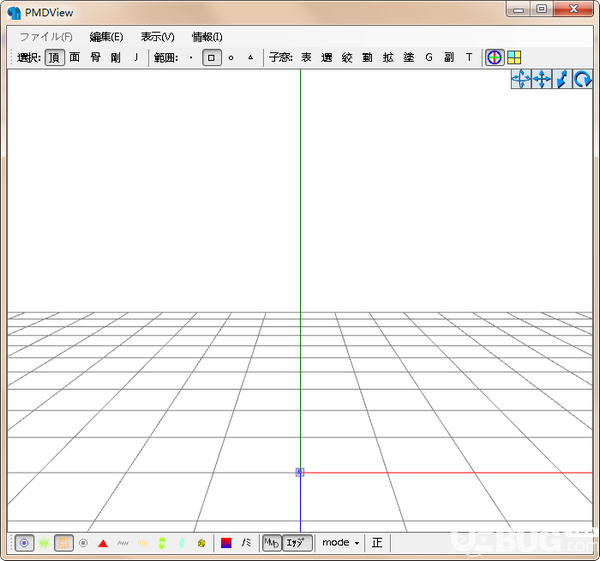Click the 正 front view button

point(377,543)
